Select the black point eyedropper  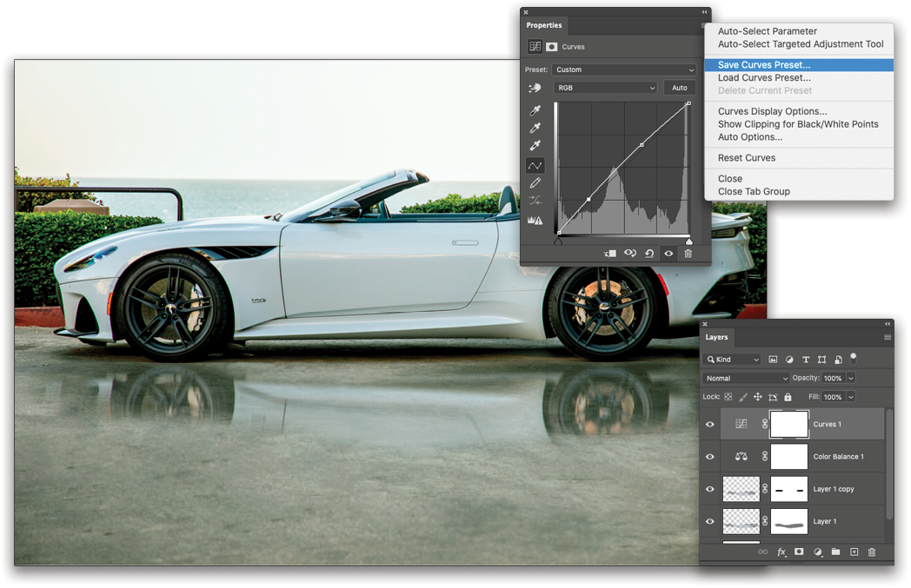pos(536,110)
